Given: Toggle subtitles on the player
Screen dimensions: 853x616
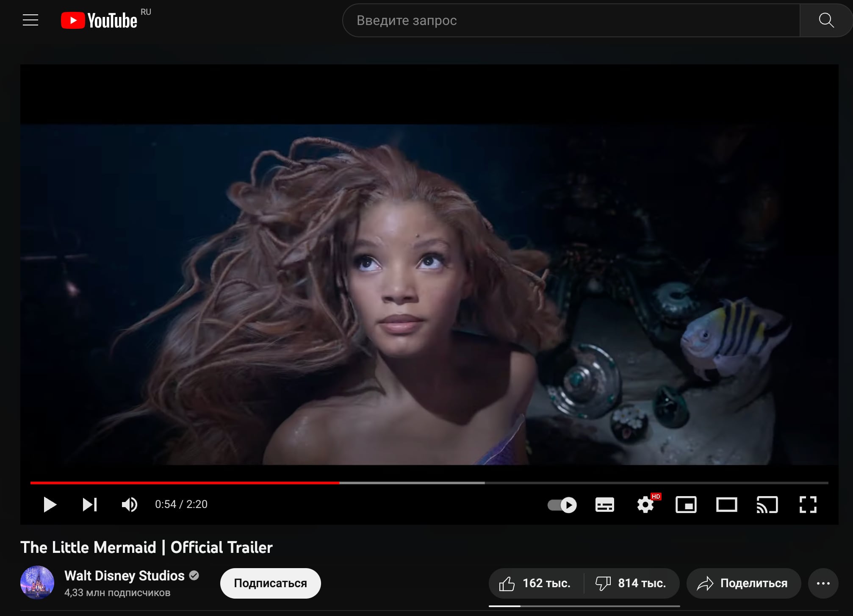Looking at the screenshot, I should tap(604, 505).
